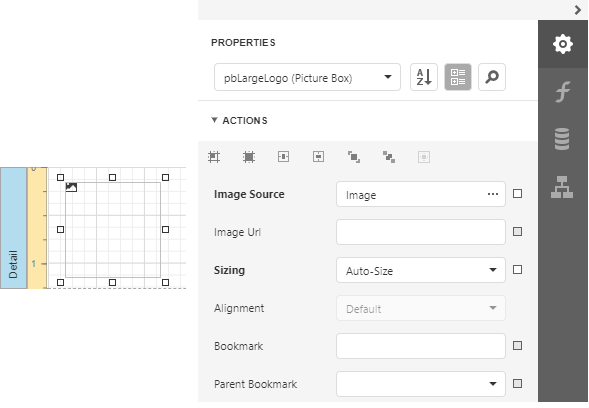
Task: Click Center Vertically action icon
Action: [319, 157]
